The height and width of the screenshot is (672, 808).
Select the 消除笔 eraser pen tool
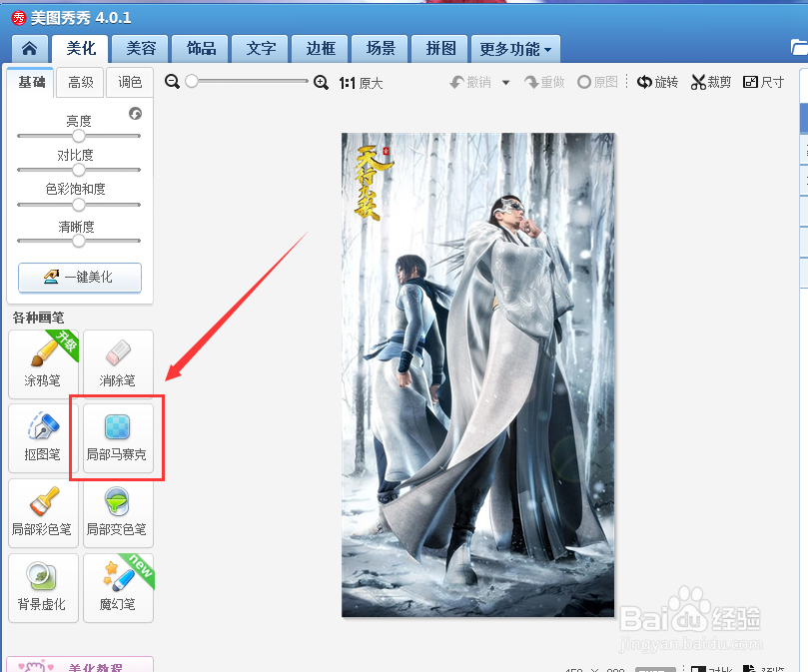pos(118,363)
